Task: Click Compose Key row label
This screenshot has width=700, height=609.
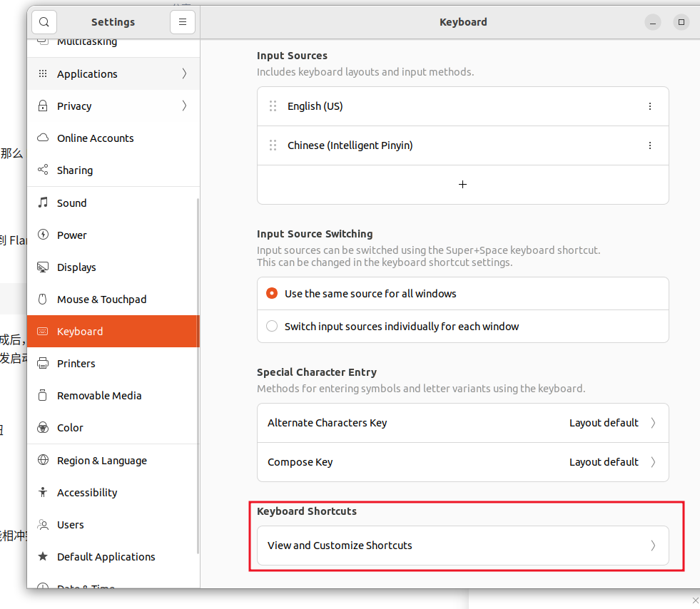Action: [x=300, y=462]
